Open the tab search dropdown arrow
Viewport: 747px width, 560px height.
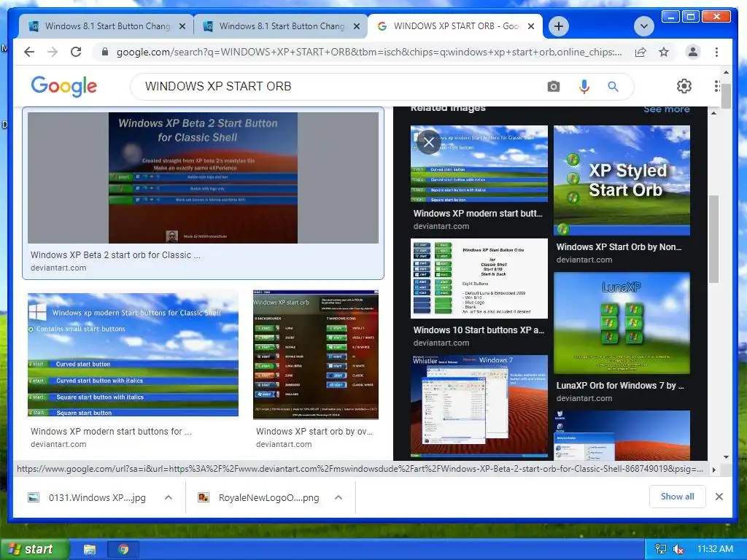point(643,26)
